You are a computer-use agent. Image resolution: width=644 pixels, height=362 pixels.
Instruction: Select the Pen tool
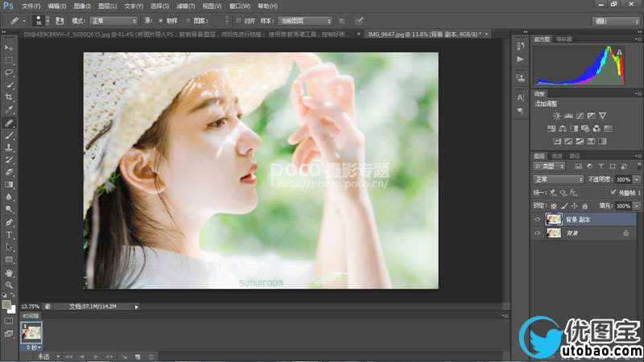click(x=9, y=223)
